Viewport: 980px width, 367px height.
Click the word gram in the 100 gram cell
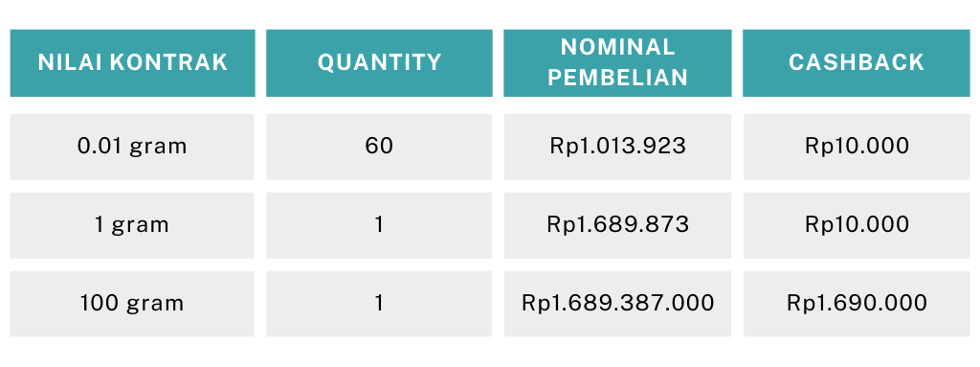(x=155, y=305)
